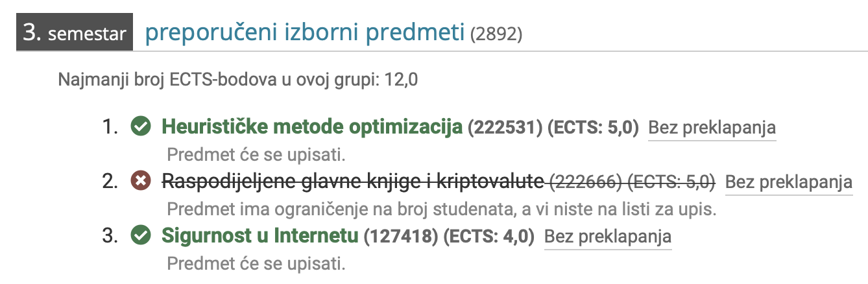Image resolution: width=868 pixels, height=284 pixels.
Task: Click the group code (2892)
Action: tap(496, 34)
